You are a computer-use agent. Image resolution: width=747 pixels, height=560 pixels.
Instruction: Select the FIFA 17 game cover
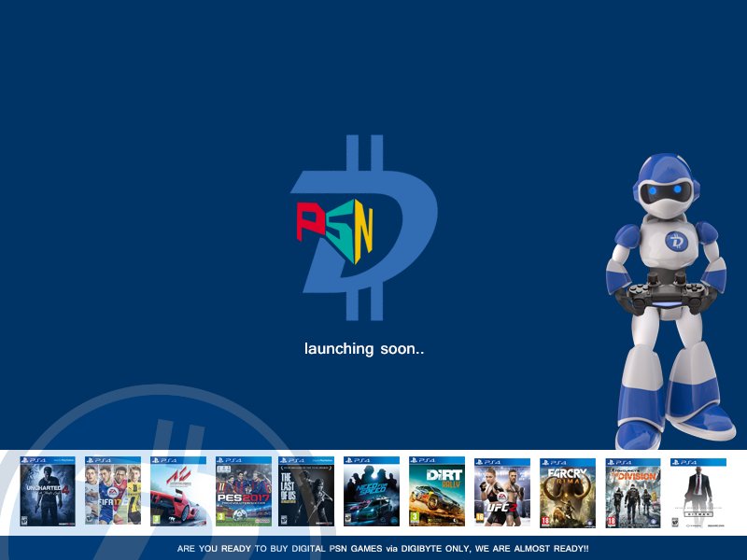point(113,491)
